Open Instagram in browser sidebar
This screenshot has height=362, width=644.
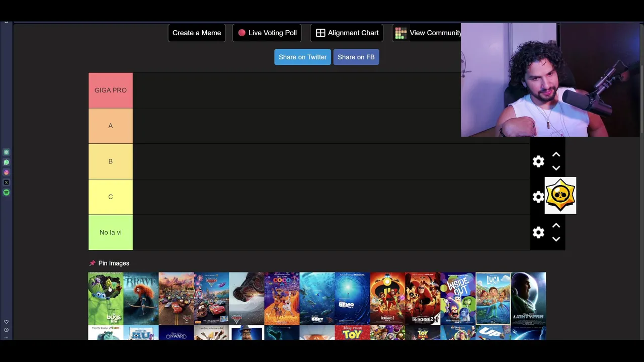(7, 172)
